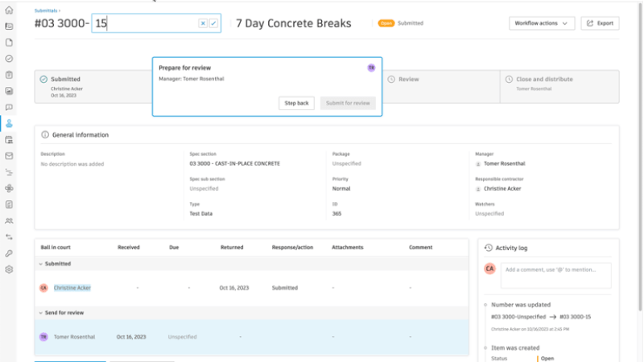Open the Workflow actions dropdown
The image size is (644, 362).
542,23
